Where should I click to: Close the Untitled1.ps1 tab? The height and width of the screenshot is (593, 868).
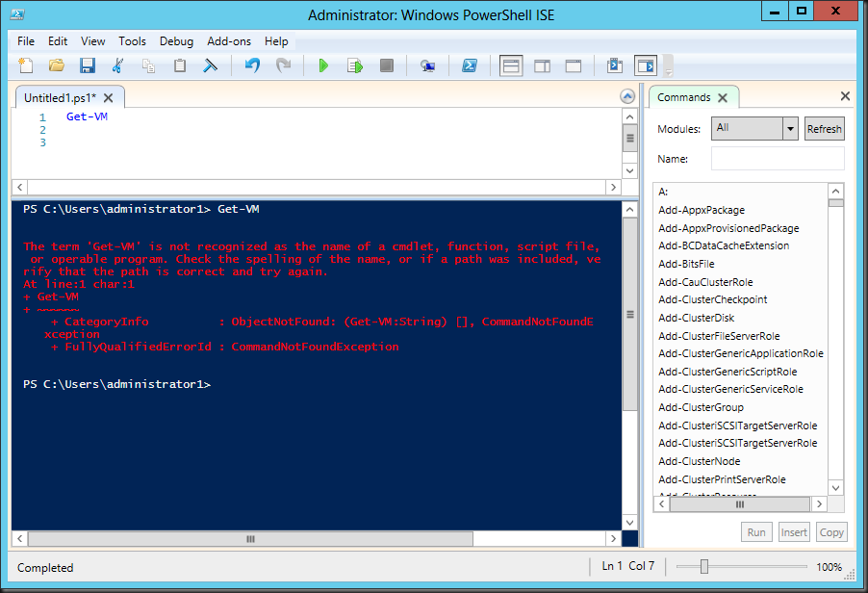109,98
